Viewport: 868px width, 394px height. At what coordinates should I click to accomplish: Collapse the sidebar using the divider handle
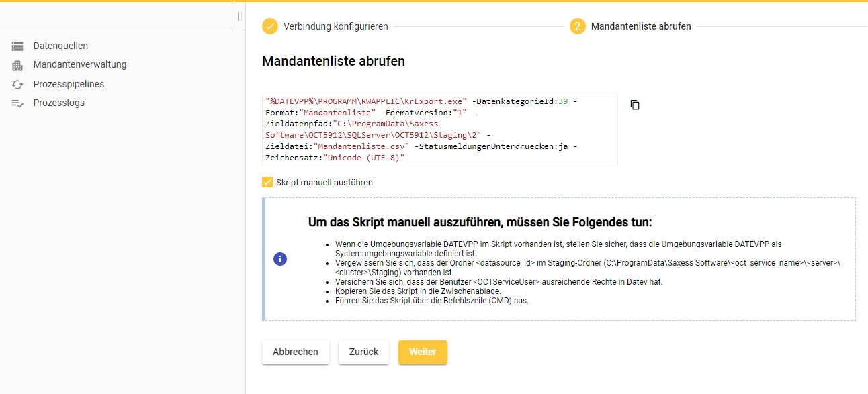click(239, 16)
